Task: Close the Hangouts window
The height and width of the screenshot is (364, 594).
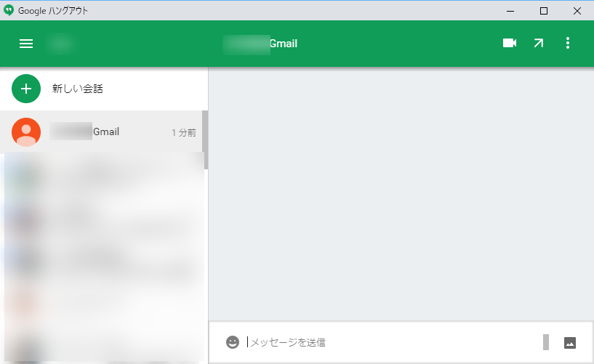Action: pyautogui.click(x=577, y=11)
